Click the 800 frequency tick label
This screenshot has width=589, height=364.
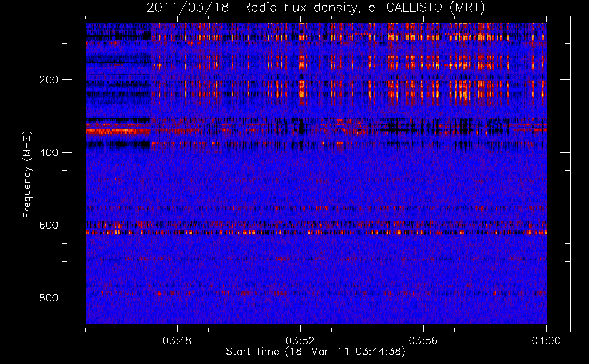tap(49, 298)
